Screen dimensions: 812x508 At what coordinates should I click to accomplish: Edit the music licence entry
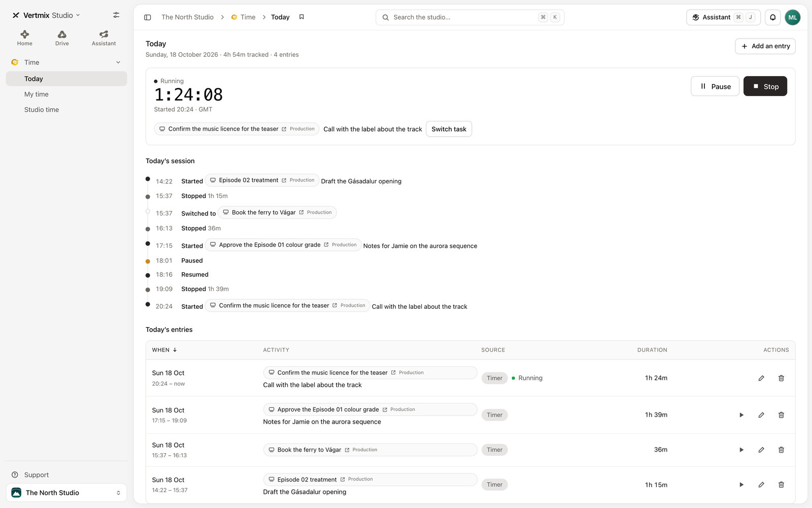tap(761, 378)
